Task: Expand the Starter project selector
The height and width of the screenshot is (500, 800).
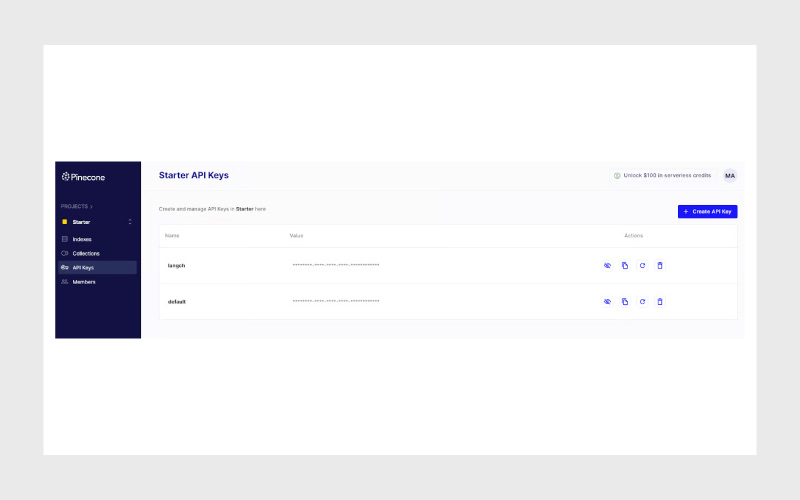Action: [129, 221]
